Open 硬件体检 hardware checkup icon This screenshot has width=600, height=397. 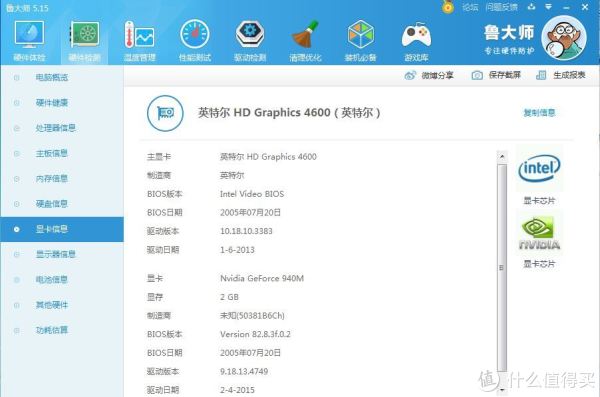(x=29, y=40)
